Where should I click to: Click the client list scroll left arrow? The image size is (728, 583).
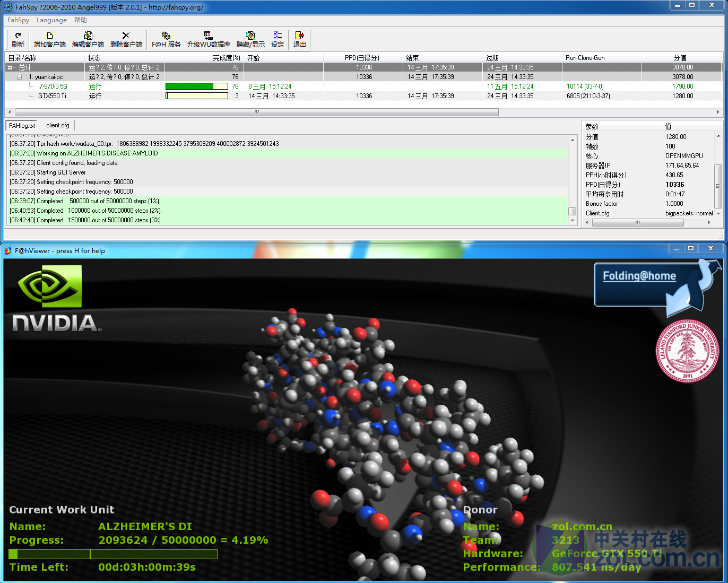[9, 112]
